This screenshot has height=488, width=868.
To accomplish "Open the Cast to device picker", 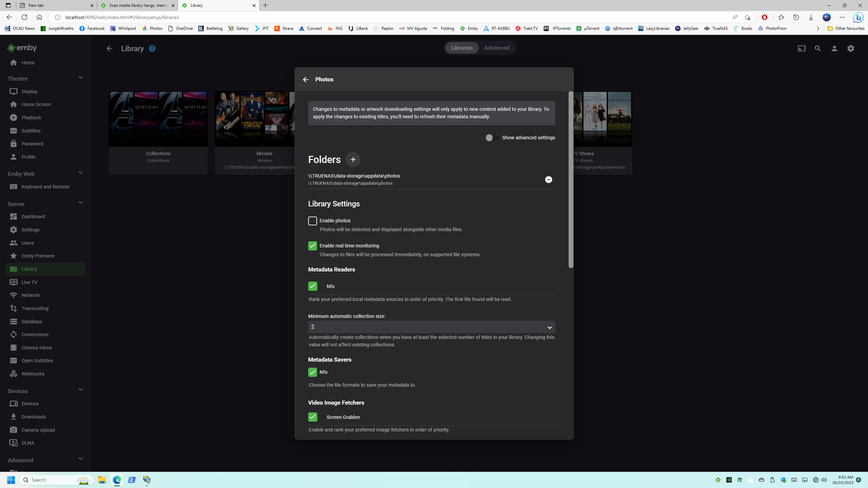I will pos(801,48).
